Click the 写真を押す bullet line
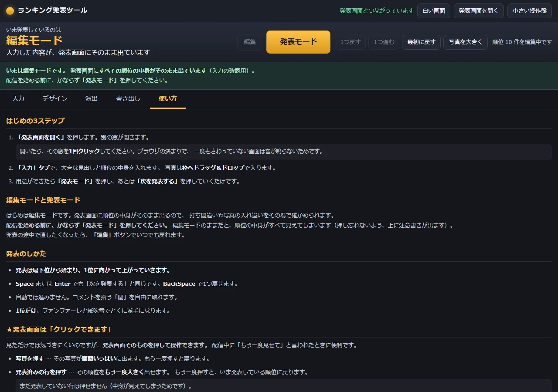Screen dimensions: 558x392 [x=113, y=359]
